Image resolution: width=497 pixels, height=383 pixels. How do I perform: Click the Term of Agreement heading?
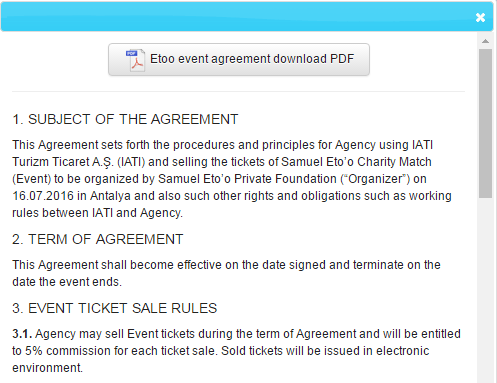(x=98, y=239)
